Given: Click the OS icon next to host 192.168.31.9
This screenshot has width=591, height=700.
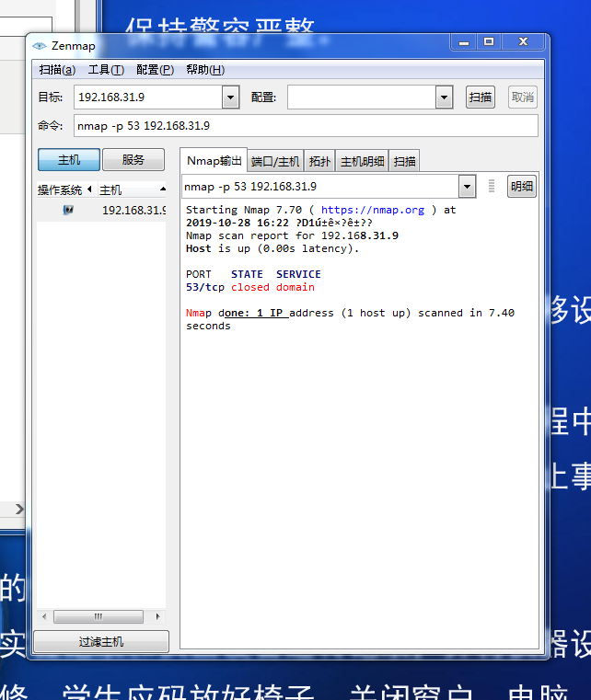Looking at the screenshot, I should coord(68,210).
